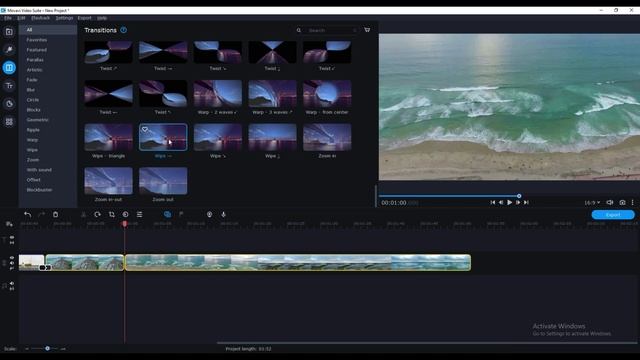640x360 pixels.
Task: Open the File menu
Action: [8, 18]
